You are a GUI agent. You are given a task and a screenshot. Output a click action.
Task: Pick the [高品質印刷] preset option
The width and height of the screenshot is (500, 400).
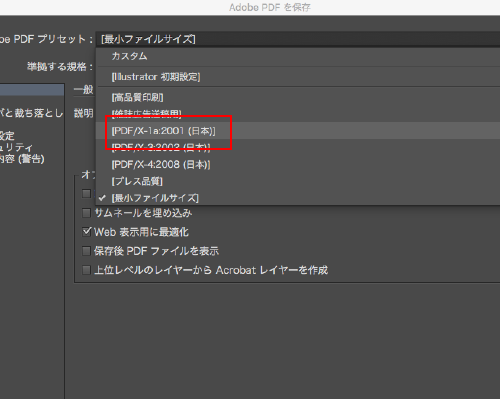(x=298, y=97)
